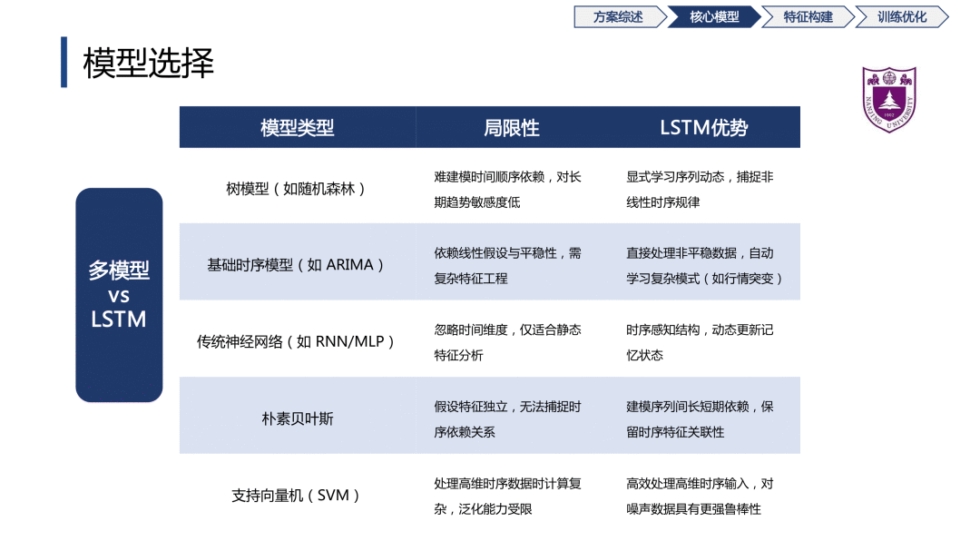The image size is (980, 551).
Task: Click the 时序感知结构 advantage text
Action: click(700, 342)
